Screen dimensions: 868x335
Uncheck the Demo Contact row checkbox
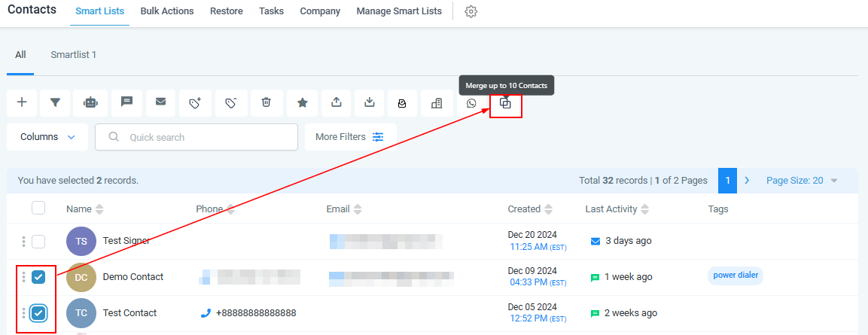pyautogui.click(x=38, y=277)
